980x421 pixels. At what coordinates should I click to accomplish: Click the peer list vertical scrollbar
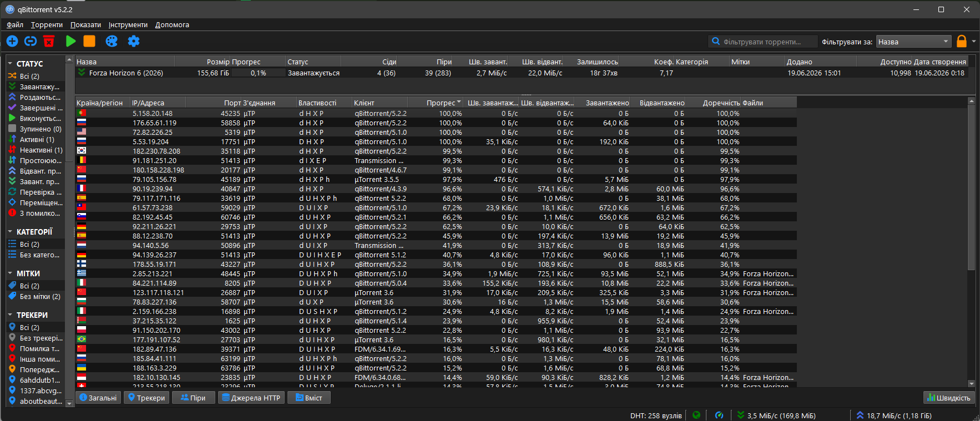click(971, 189)
